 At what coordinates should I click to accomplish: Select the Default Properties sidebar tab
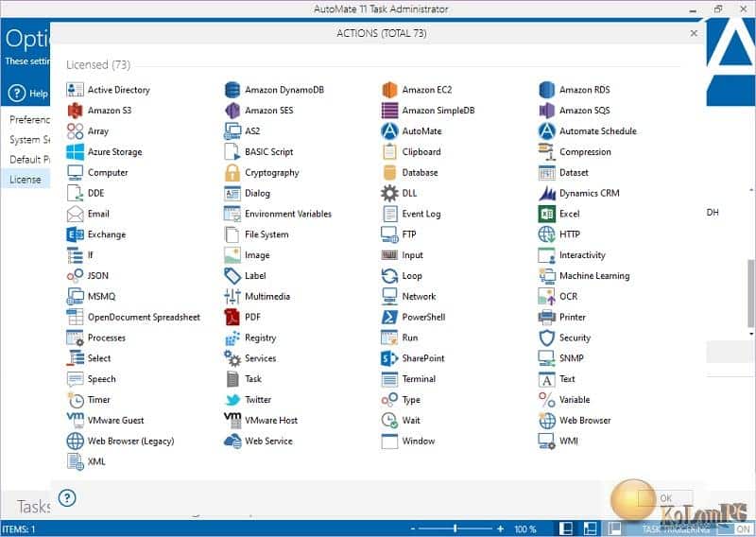click(29, 159)
